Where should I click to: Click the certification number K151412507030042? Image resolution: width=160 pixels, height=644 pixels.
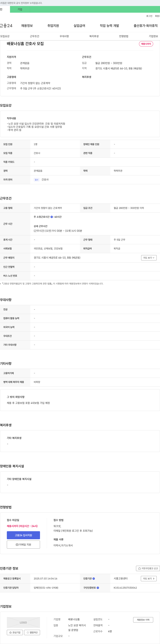[x=125, y=588]
